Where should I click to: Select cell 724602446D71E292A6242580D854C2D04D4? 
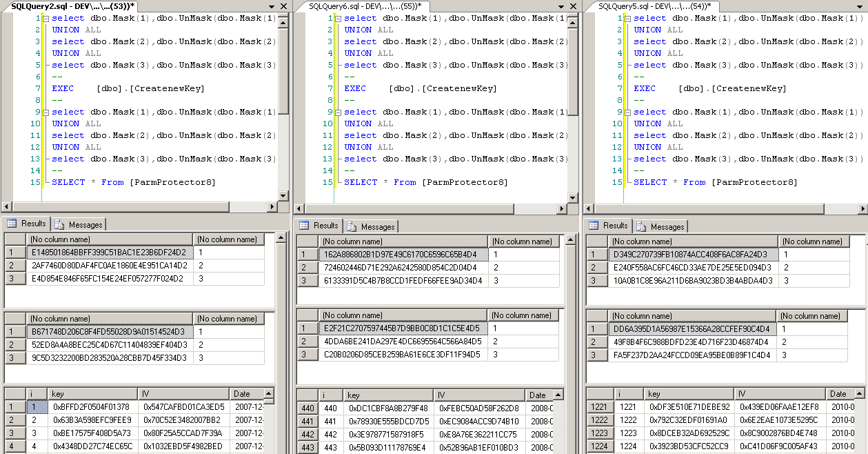pyautogui.click(x=403, y=268)
